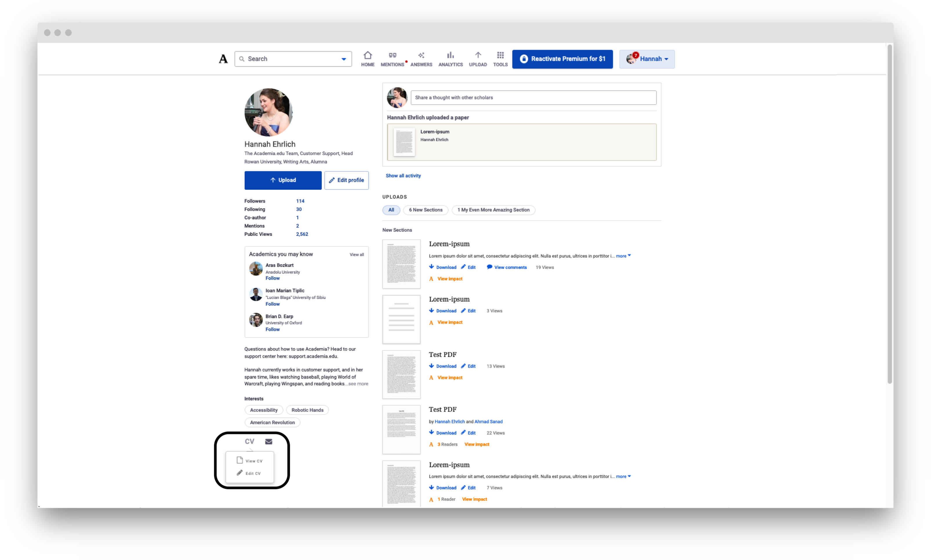The width and height of the screenshot is (931, 560).
Task: Select '1 My Even More Amazing Section' tab
Action: (493, 210)
